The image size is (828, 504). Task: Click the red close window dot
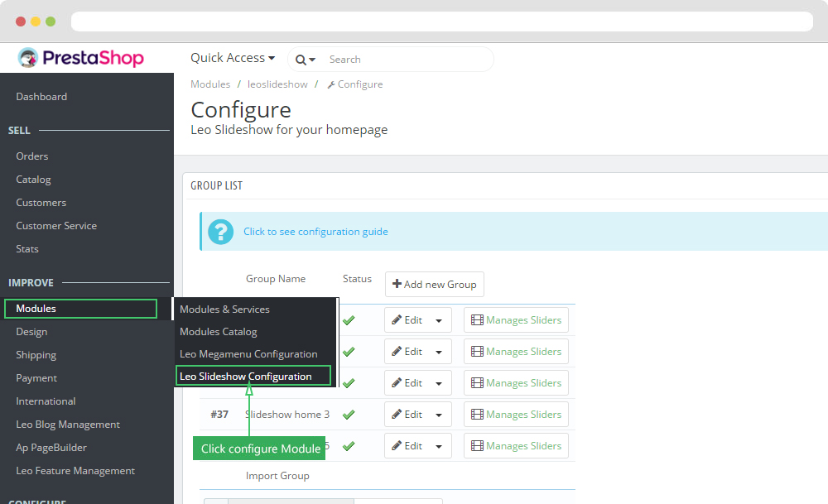tap(21, 22)
